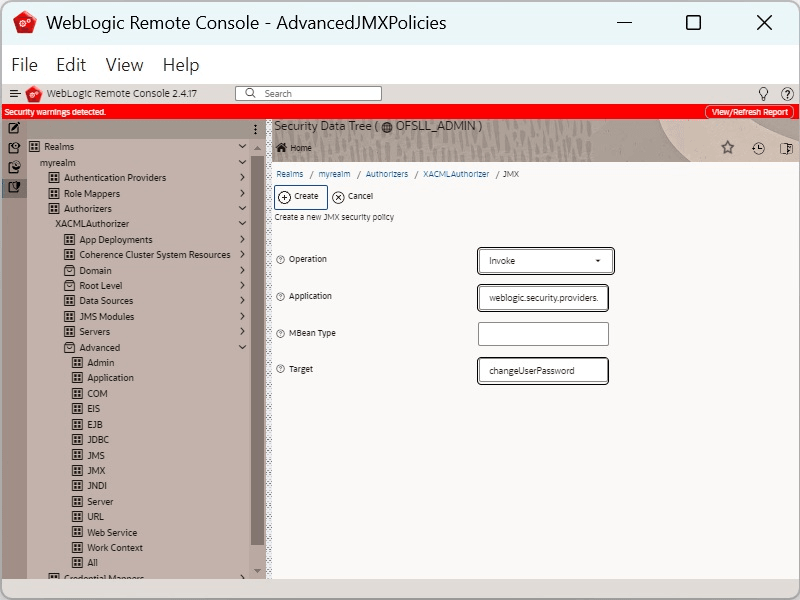Click the Domain node icon in tree

click(69, 270)
